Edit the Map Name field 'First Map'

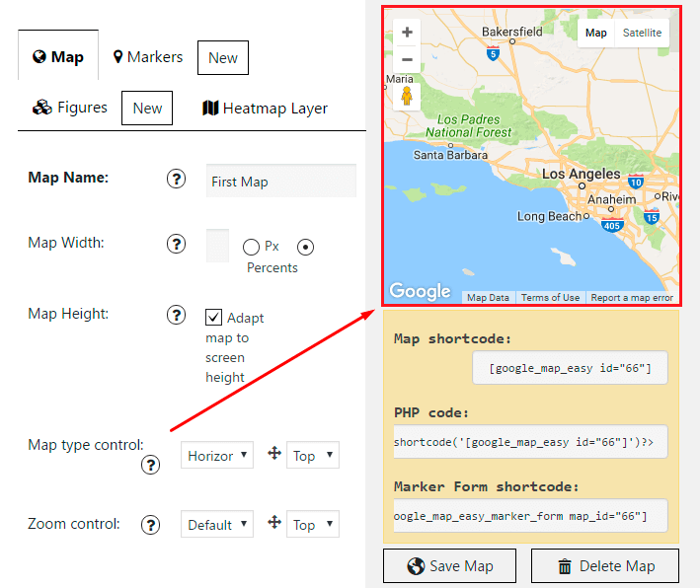281,181
